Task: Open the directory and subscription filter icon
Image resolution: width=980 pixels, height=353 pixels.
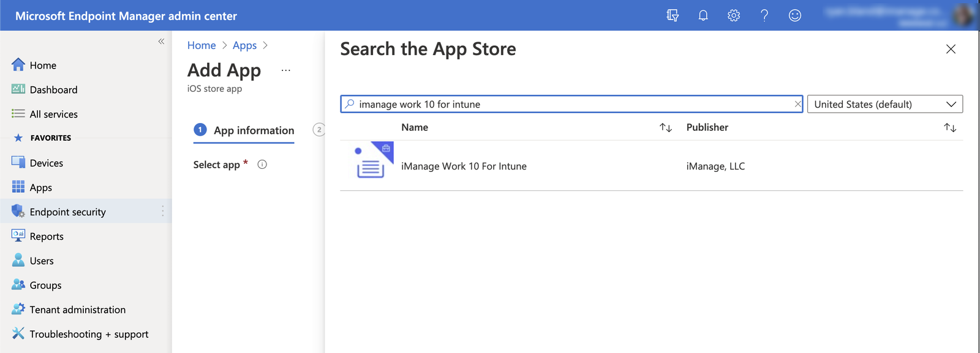Action: pos(673,16)
